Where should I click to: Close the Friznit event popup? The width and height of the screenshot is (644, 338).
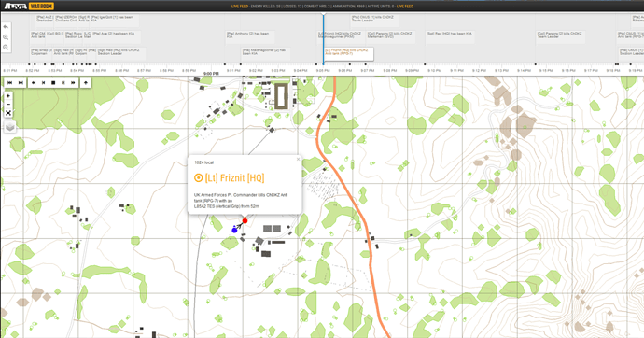[x=298, y=160]
